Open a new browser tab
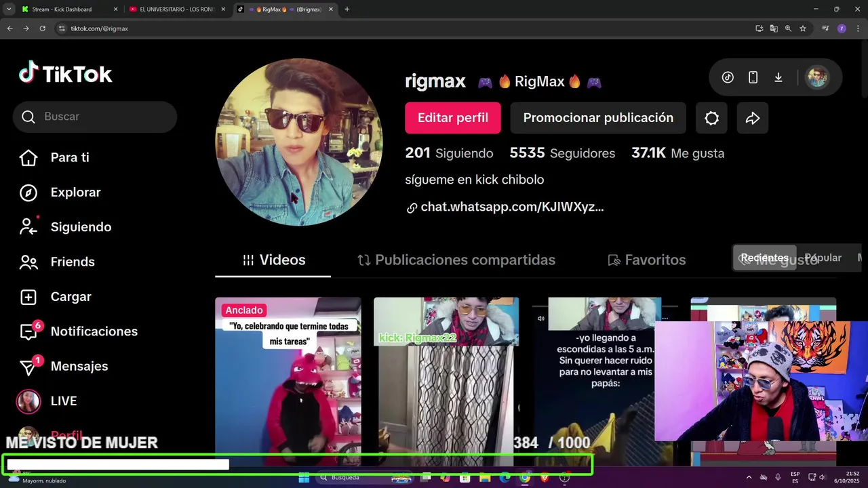This screenshot has width=868, height=488. pos(347,9)
